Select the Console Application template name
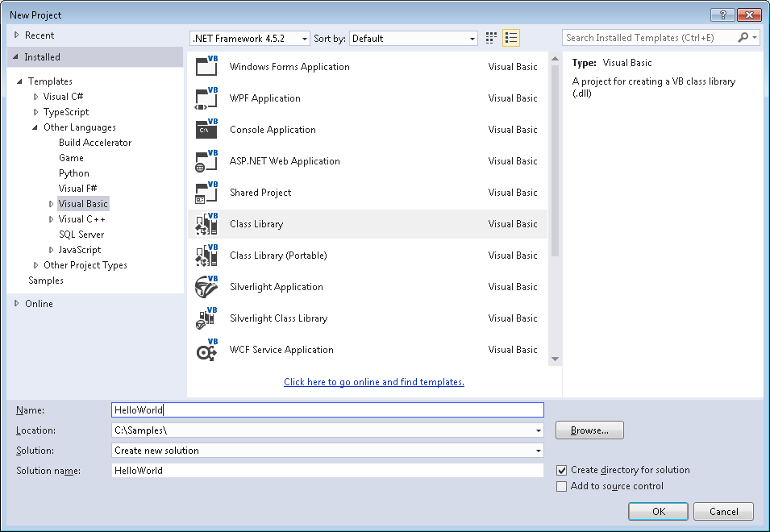 273,130
